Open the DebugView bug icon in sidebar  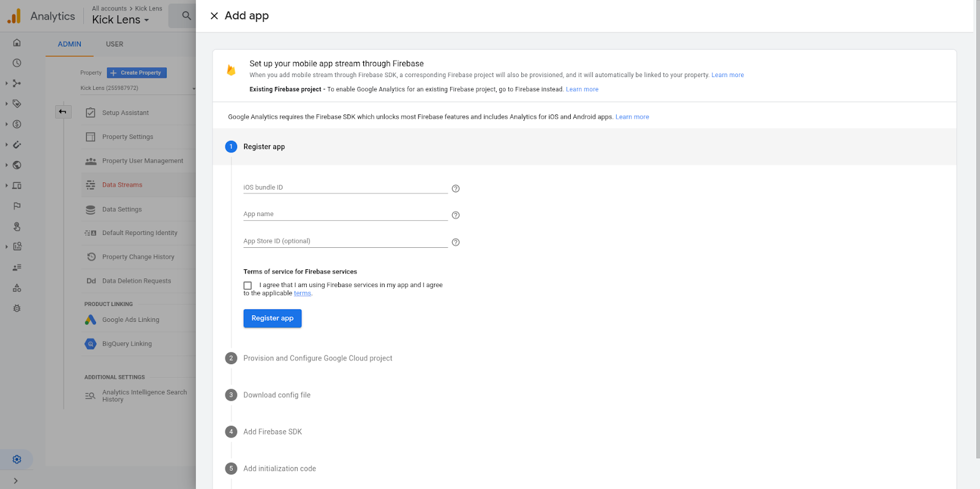tap(17, 308)
